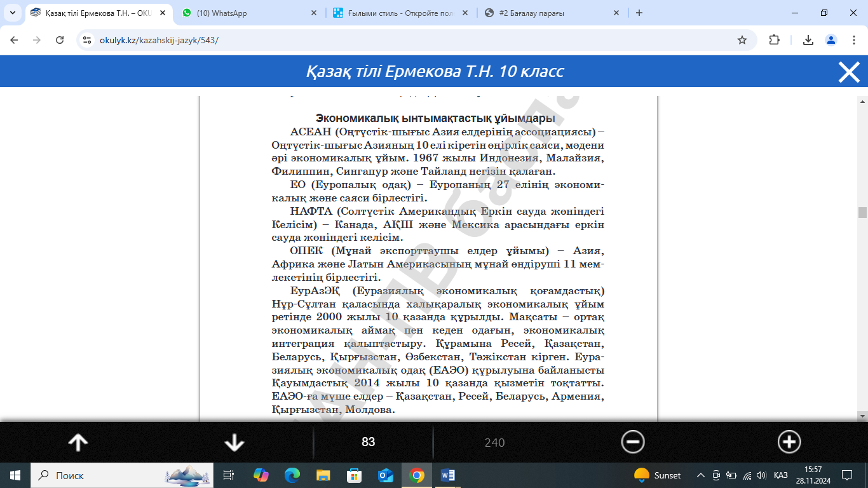Switch the ҚАЗ keyboard language
This screenshot has height=488, width=868.
[781, 475]
